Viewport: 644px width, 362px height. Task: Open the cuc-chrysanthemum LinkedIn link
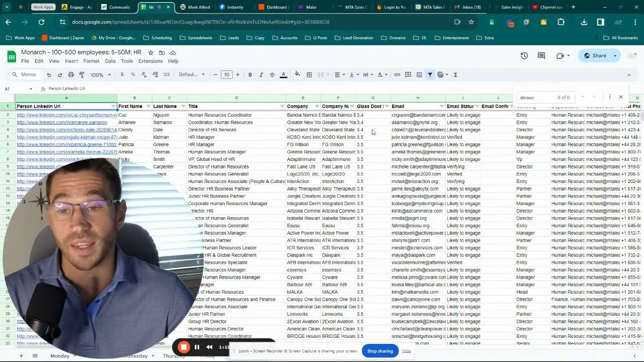[x=66, y=115]
